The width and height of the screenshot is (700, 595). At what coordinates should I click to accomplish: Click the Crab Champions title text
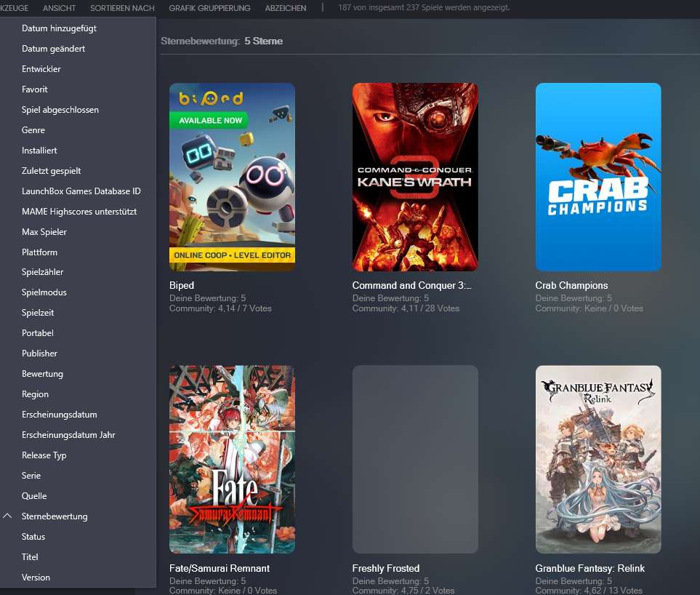coord(571,285)
